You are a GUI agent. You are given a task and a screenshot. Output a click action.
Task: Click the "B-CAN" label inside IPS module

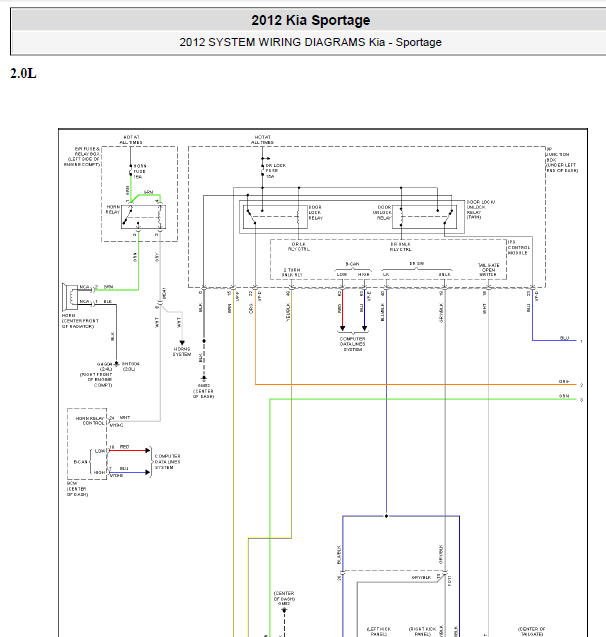click(x=352, y=264)
